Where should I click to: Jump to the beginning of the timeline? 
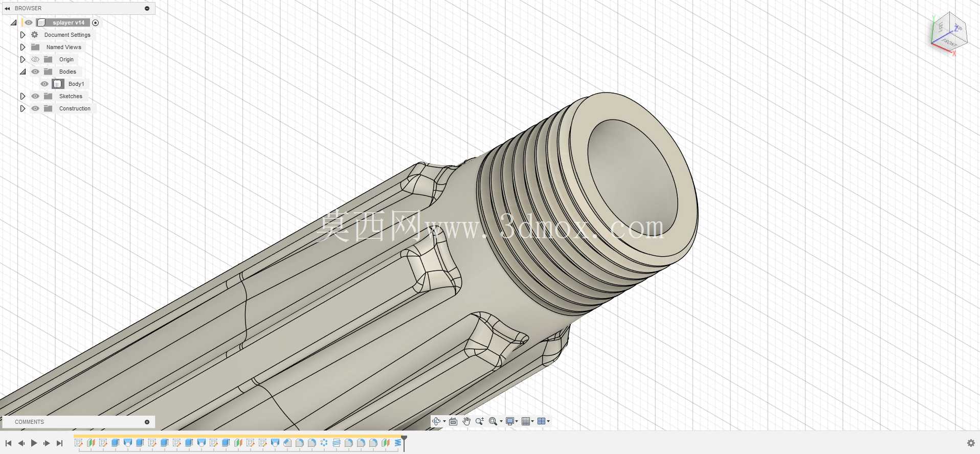(x=9, y=443)
